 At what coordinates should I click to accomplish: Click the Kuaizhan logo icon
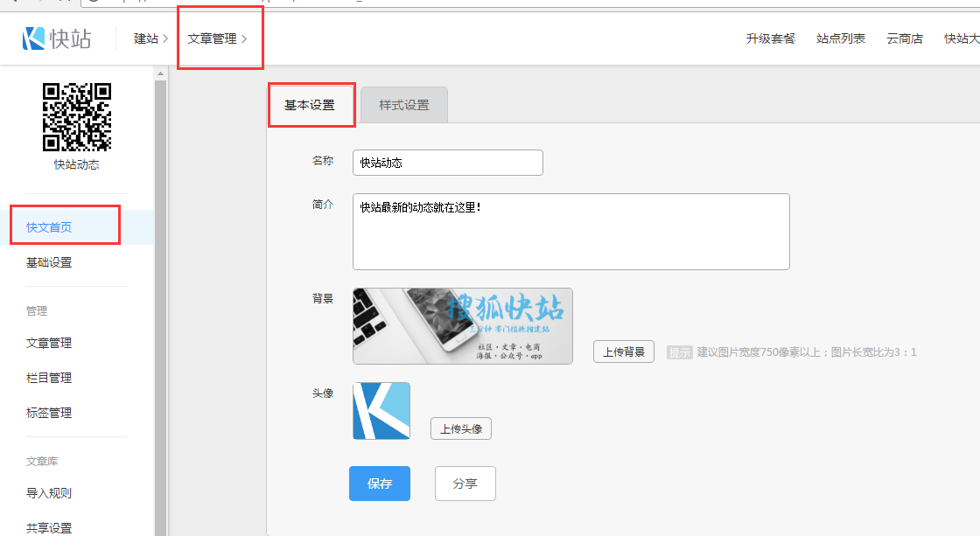[x=34, y=38]
